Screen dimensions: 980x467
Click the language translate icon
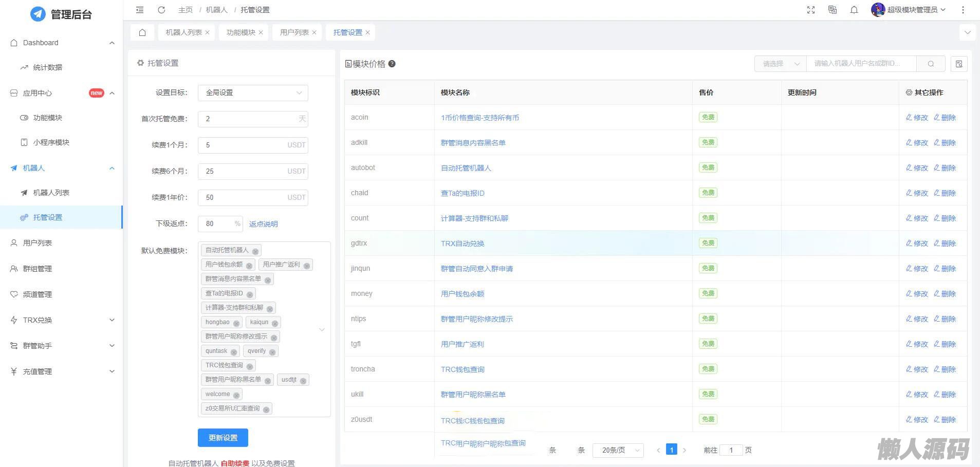833,10
